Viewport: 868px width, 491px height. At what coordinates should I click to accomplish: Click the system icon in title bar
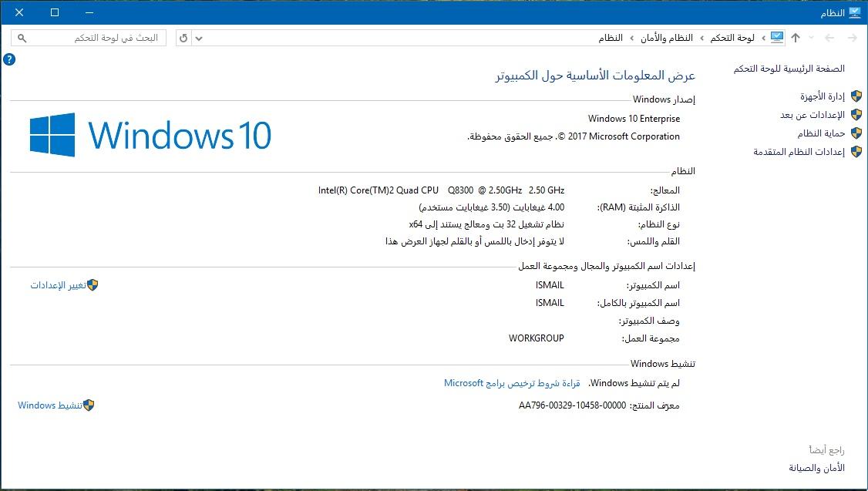pos(855,12)
